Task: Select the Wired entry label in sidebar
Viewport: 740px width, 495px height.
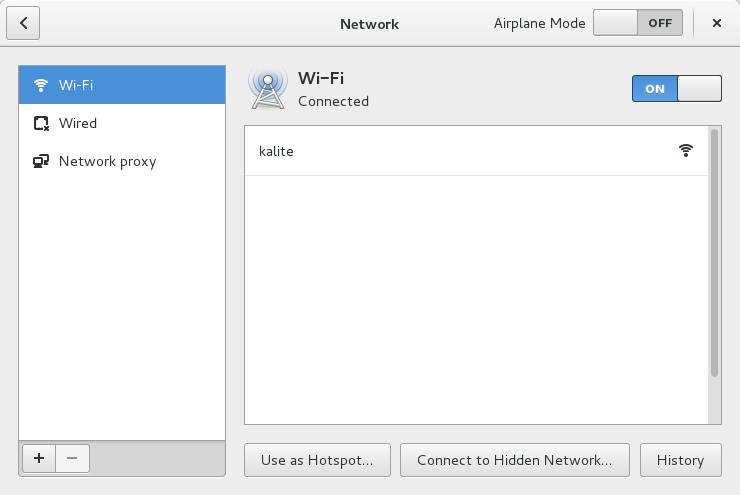Action: coord(78,123)
